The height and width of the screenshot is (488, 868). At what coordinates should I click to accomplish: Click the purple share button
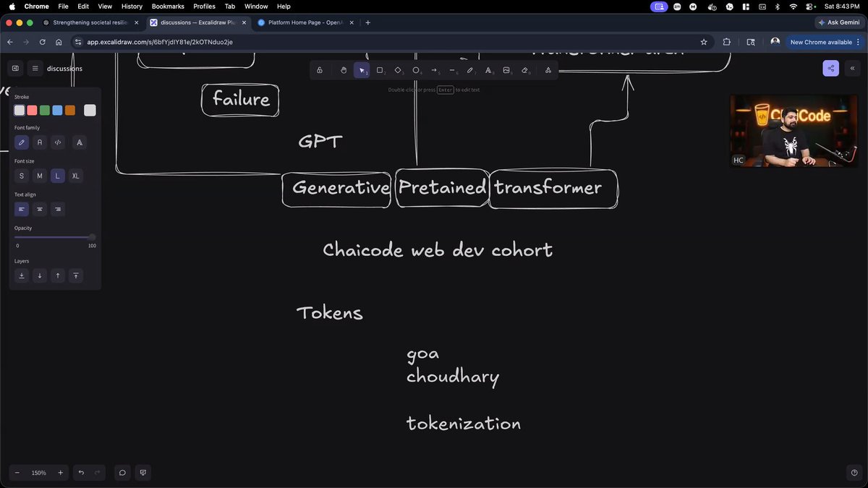830,69
